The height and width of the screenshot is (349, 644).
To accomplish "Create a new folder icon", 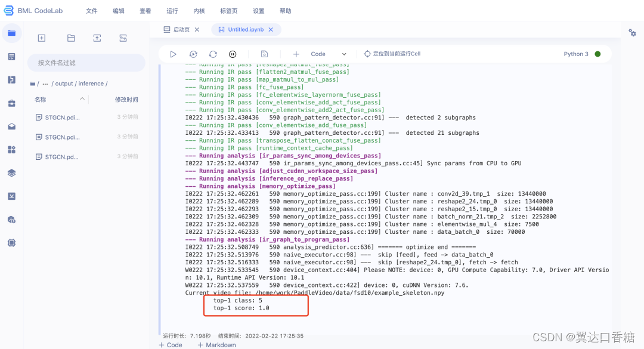I will [x=71, y=38].
